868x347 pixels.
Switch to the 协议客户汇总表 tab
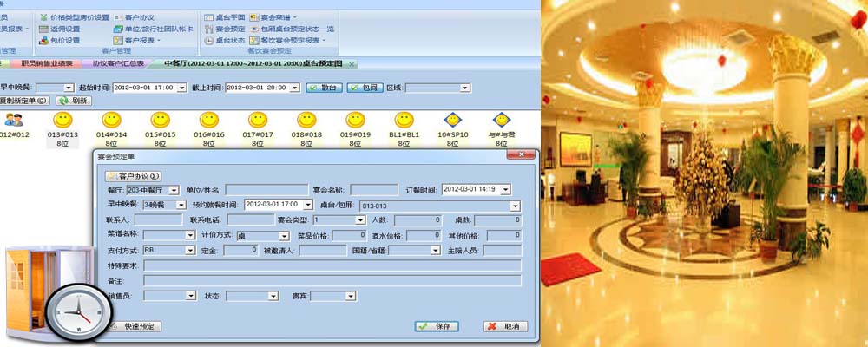point(118,63)
